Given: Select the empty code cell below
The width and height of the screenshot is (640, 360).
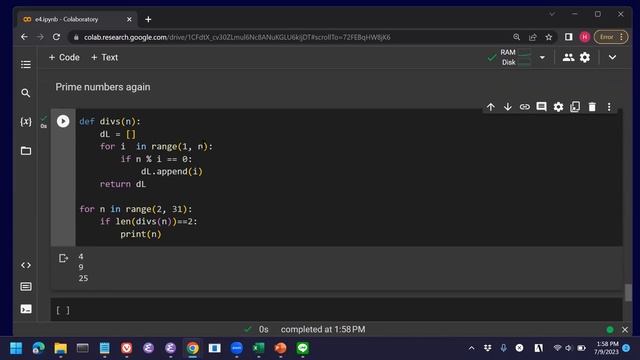Looking at the screenshot, I should [x=337, y=310].
